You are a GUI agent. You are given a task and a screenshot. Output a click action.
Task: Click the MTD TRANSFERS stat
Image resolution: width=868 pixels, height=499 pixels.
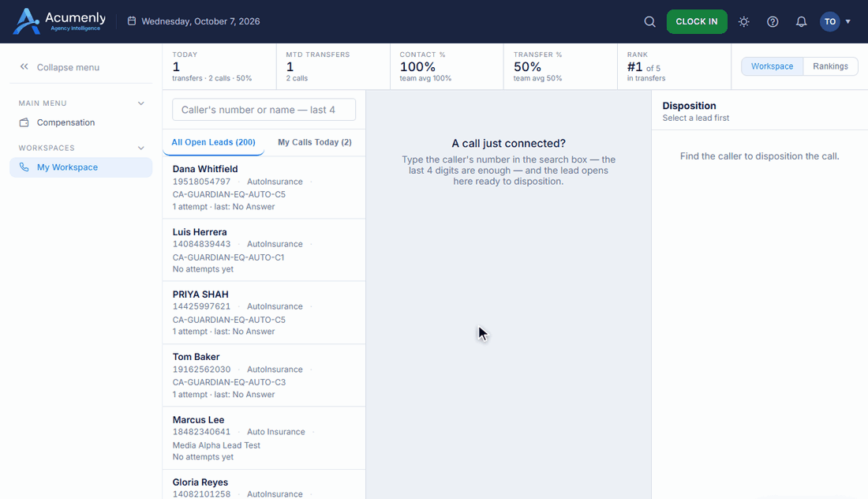[333, 66]
